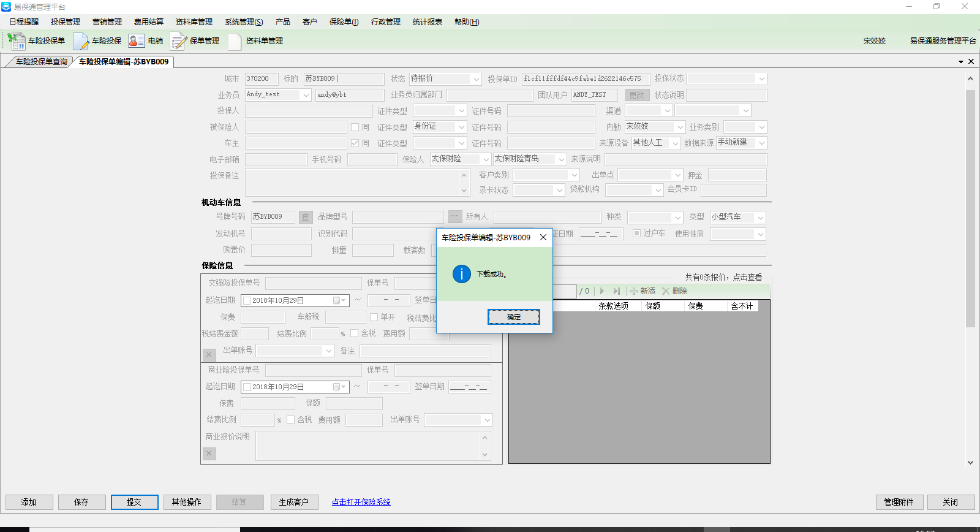Open the 系统管理(S) menu
Viewport: 980px width, 532px height.
[243, 22]
